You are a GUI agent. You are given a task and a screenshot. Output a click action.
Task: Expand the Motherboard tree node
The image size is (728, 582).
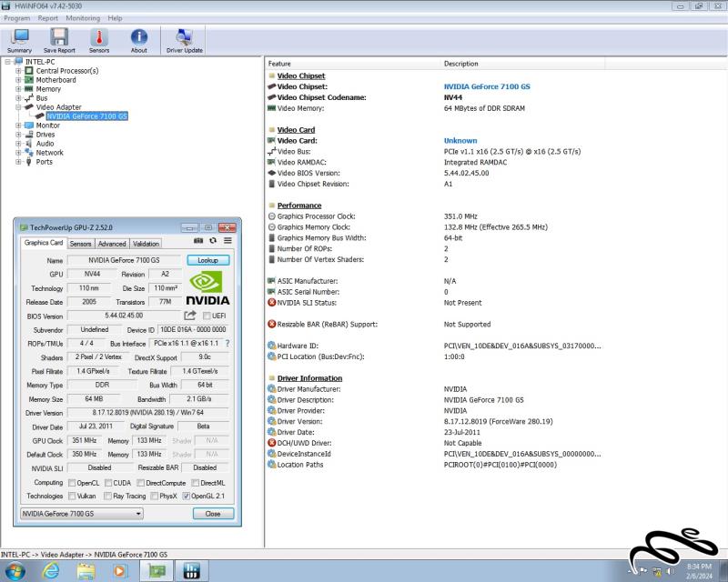(x=18, y=80)
